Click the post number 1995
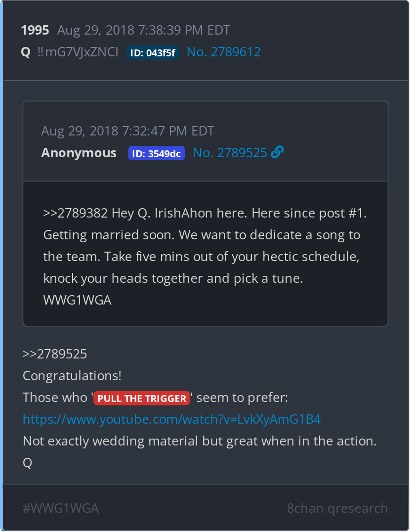410x532 pixels. click(35, 30)
